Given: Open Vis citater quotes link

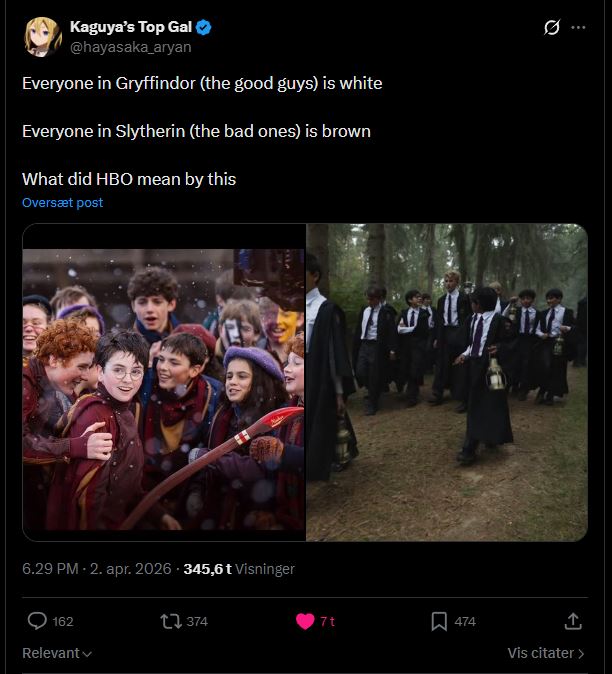Looking at the screenshot, I should click(x=546, y=653).
